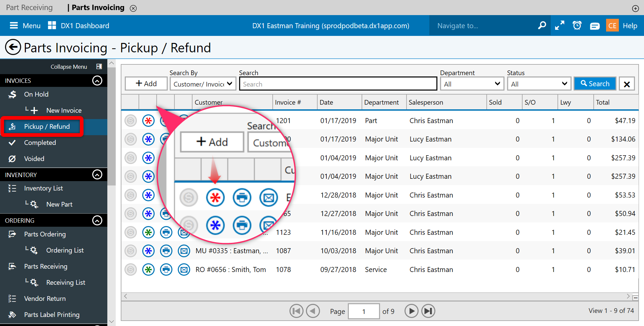Click blue asterisk icon for invoice 1087
Viewport: 644px width, 326px height.
coord(148,251)
